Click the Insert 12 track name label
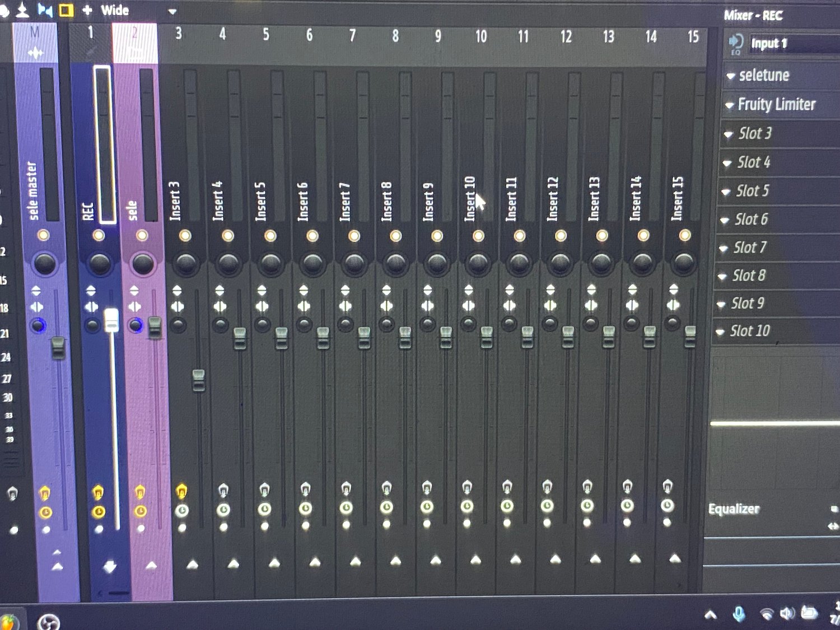 (553, 198)
